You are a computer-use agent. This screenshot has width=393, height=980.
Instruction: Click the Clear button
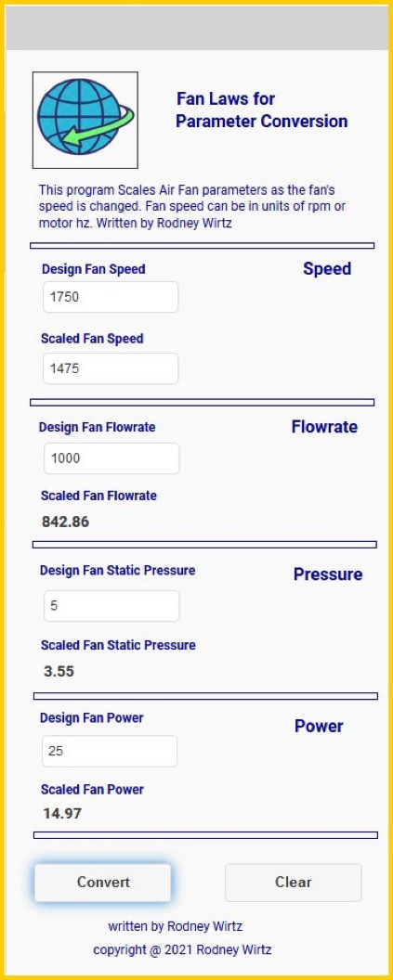(293, 883)
